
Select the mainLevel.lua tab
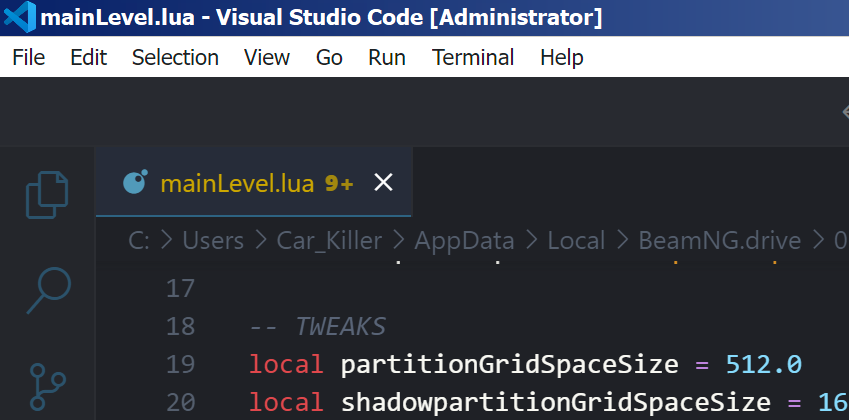(236, 183)
